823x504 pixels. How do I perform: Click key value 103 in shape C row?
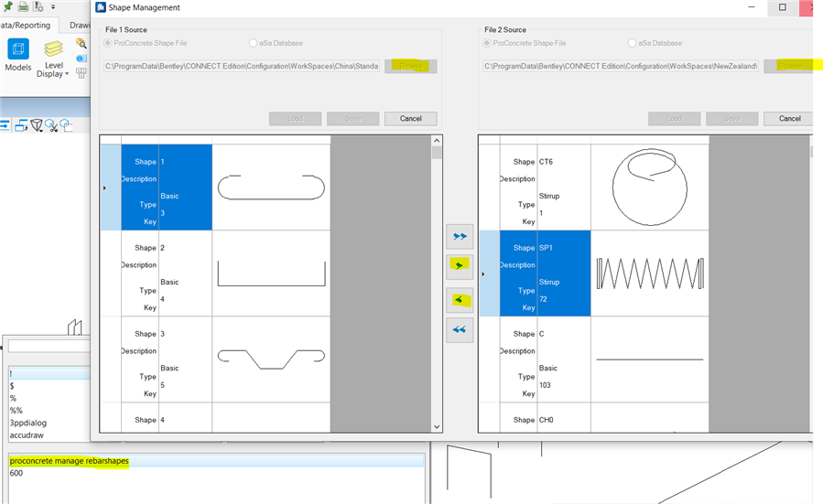tap(545, 385)
